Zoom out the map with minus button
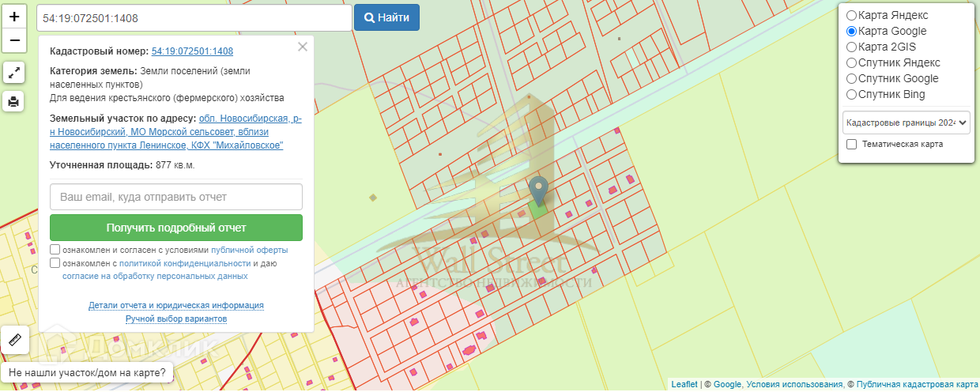 [x=14, y=40]
